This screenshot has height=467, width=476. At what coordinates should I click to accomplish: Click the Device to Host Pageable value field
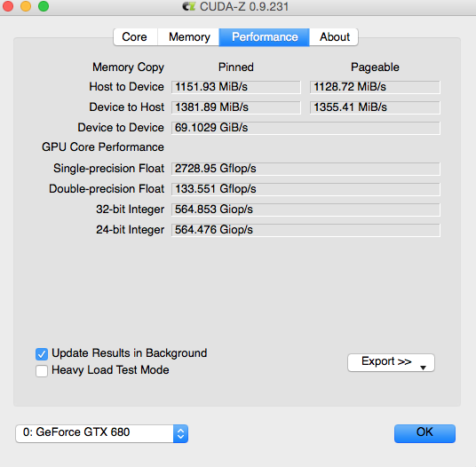375,107
